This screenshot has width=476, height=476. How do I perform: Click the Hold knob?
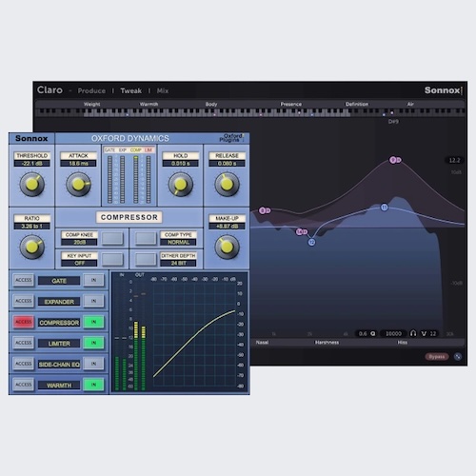180,185
